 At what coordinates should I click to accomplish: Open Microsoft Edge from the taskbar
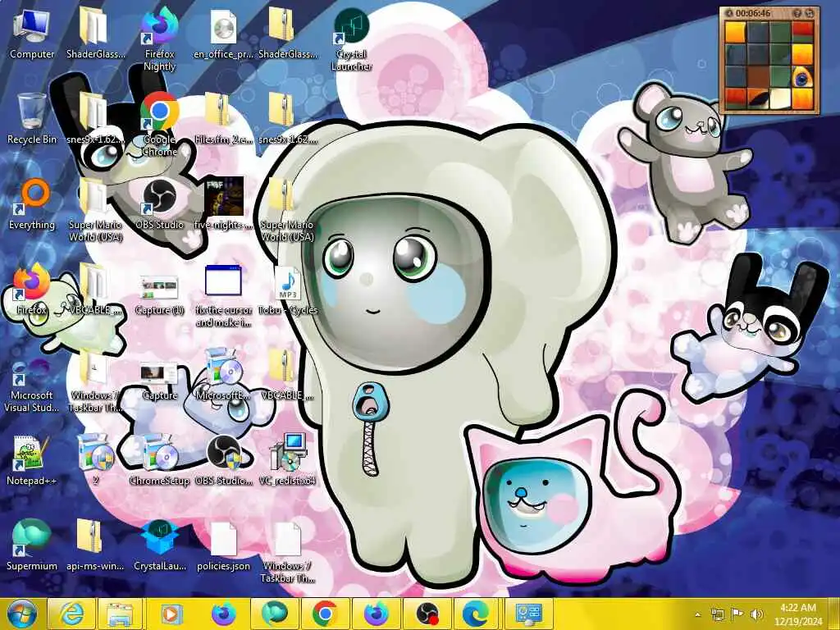tap(476, 614)
